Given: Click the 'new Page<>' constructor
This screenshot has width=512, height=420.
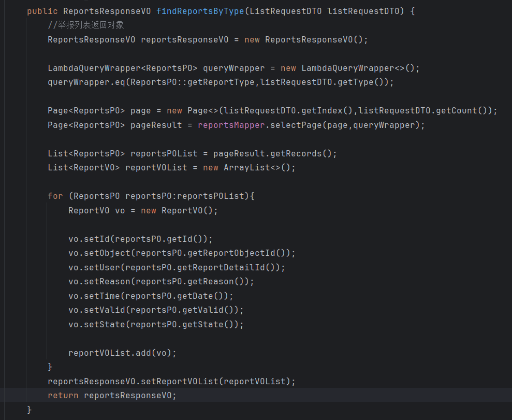Looking at the screenshot, I should pos(193,110).
